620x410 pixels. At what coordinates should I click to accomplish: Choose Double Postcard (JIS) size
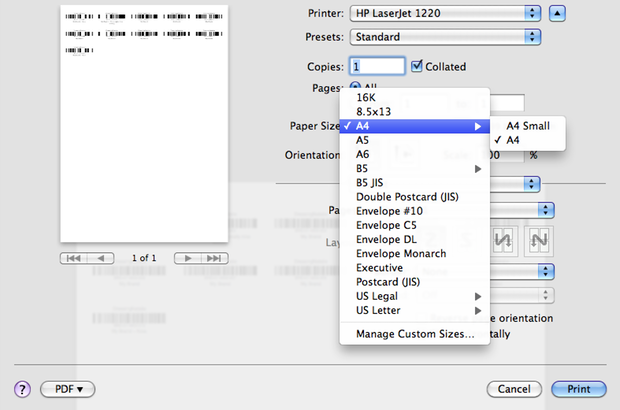click(x=414, y=197)
